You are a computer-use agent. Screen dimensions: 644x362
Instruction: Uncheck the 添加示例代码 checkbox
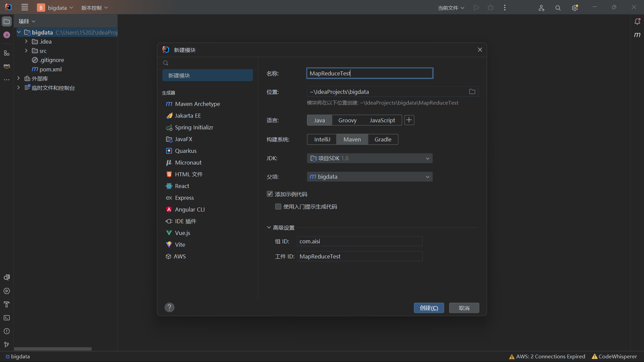(x=270, y=194)
